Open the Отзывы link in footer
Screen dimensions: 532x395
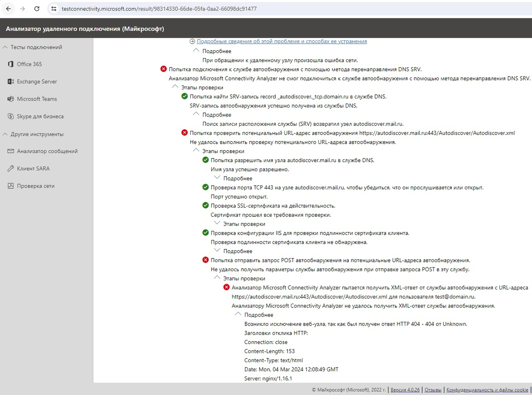(x=433, y=390)
